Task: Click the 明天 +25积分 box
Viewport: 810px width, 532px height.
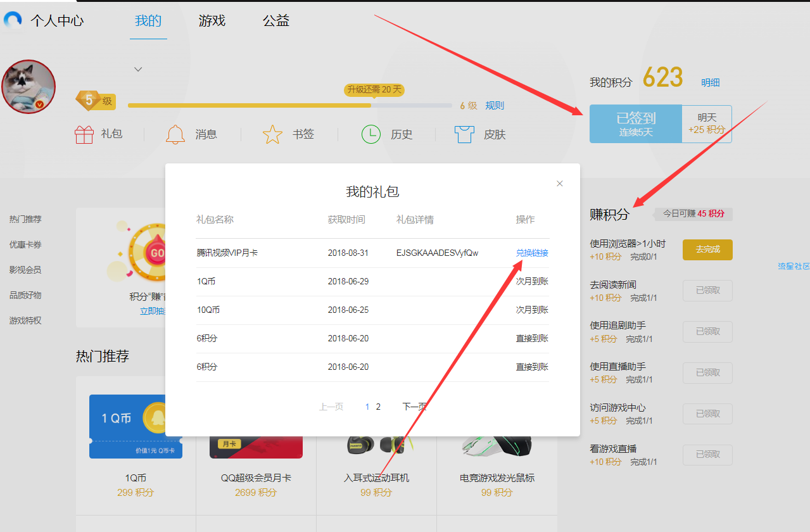Action: tap(707, 124)
